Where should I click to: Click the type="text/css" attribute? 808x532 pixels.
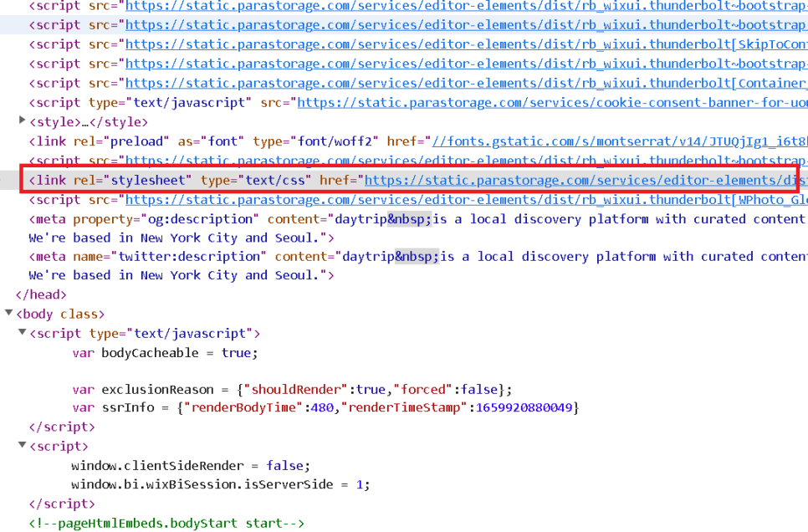[256, 181]
